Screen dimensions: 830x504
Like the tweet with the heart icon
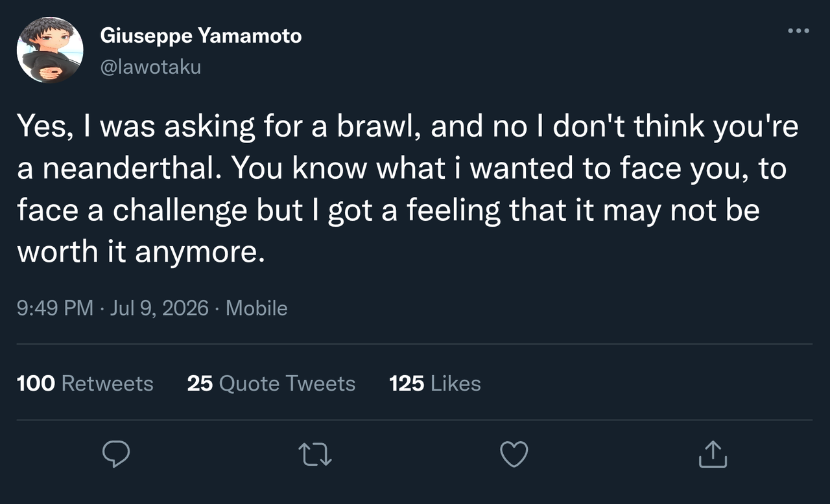[x=514, y=454]
